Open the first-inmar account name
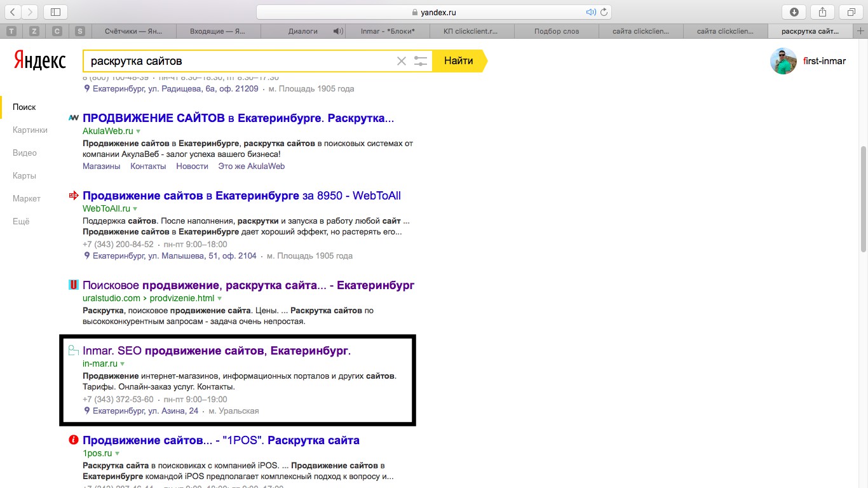 825,62
